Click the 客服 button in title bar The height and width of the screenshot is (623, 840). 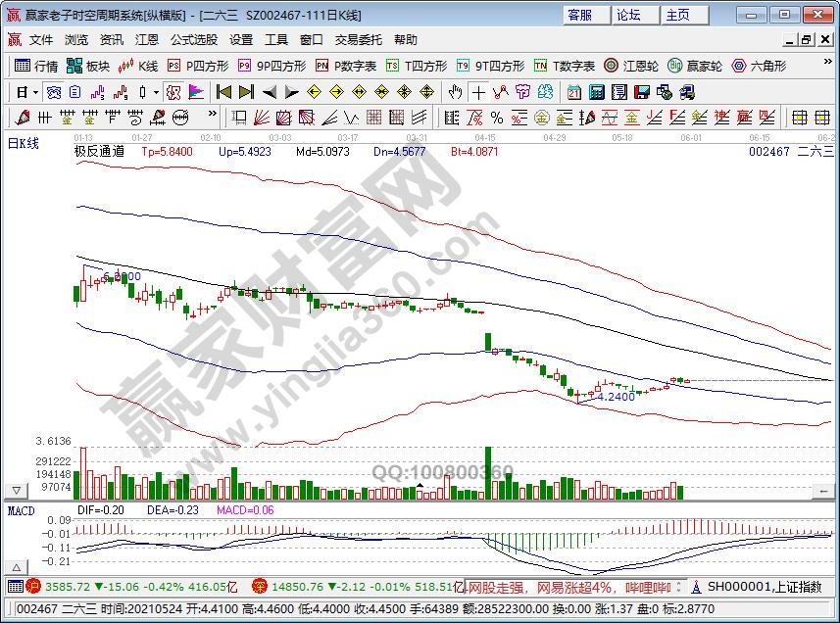point(580,15)
